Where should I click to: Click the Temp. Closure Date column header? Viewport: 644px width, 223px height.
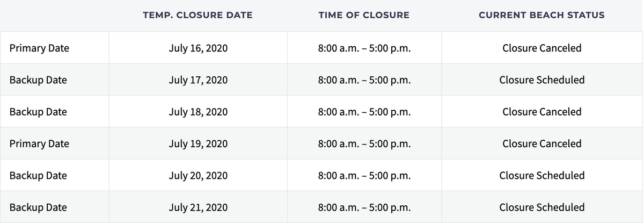click(197, 15)
